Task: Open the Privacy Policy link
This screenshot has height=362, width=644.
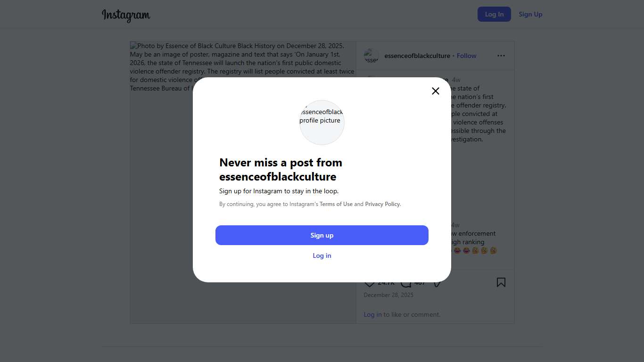Action: (382, 204)
